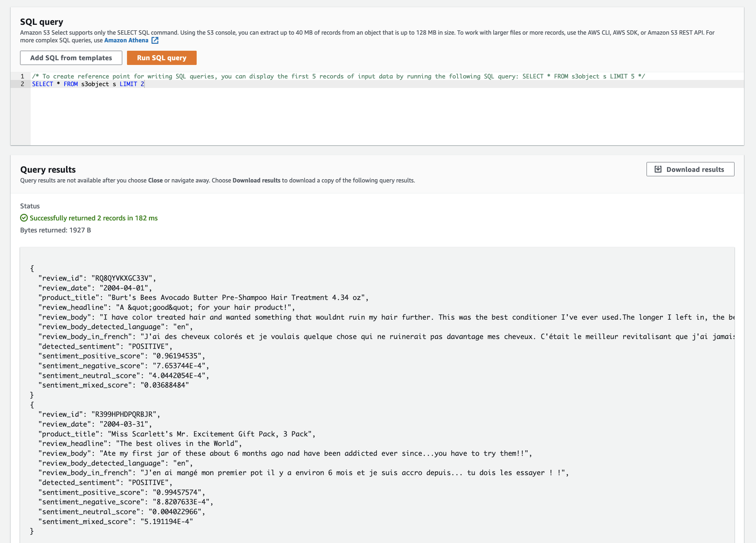
Task: Click the Successfully returned 2 records status text
Action: point(93,218)
